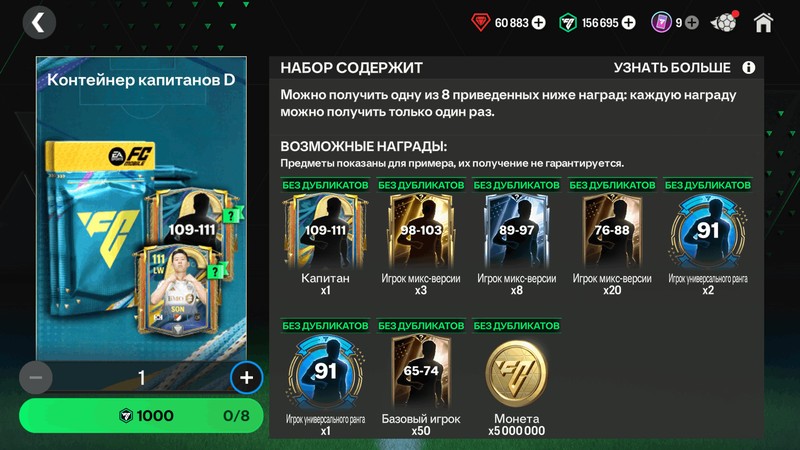The width and height of the screenshot is (800, 450).
Task: Increase pack quantity with plus button
Action: coord(246,378)
